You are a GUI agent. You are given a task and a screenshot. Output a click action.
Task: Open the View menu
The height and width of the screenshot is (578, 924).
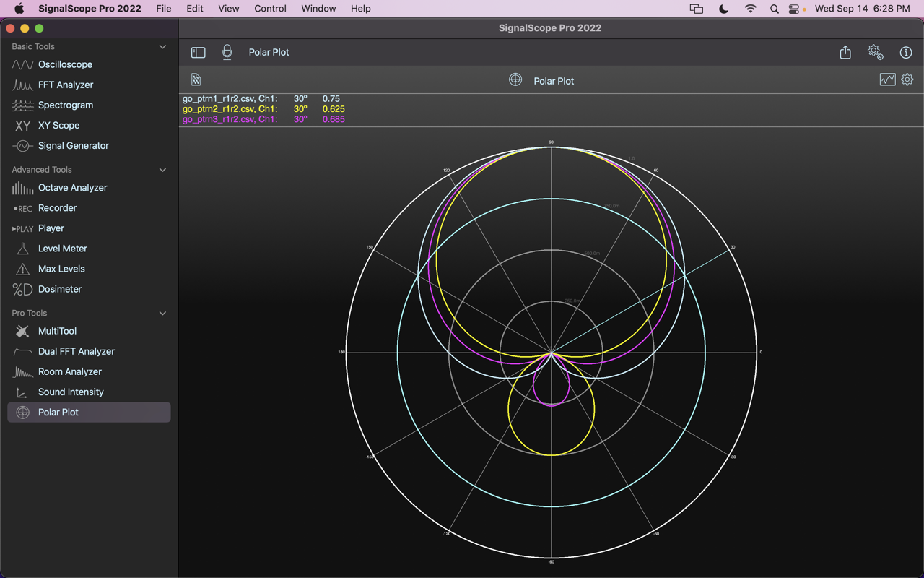tap(229, 9)
